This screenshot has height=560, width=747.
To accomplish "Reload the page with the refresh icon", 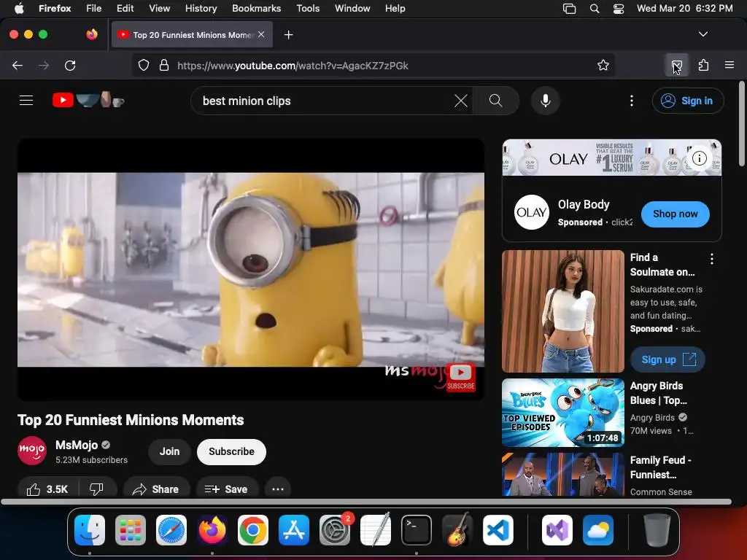I will pos(70,65).
